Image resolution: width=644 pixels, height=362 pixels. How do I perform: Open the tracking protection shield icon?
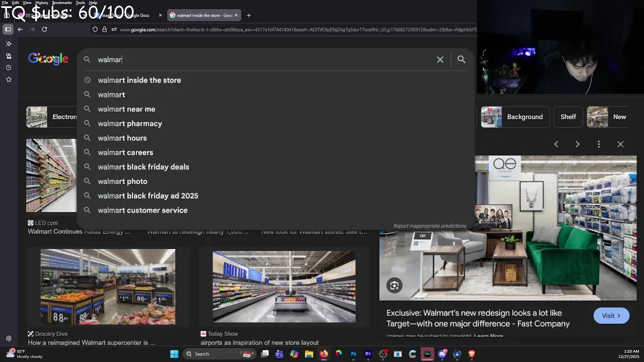coord(95,30)
